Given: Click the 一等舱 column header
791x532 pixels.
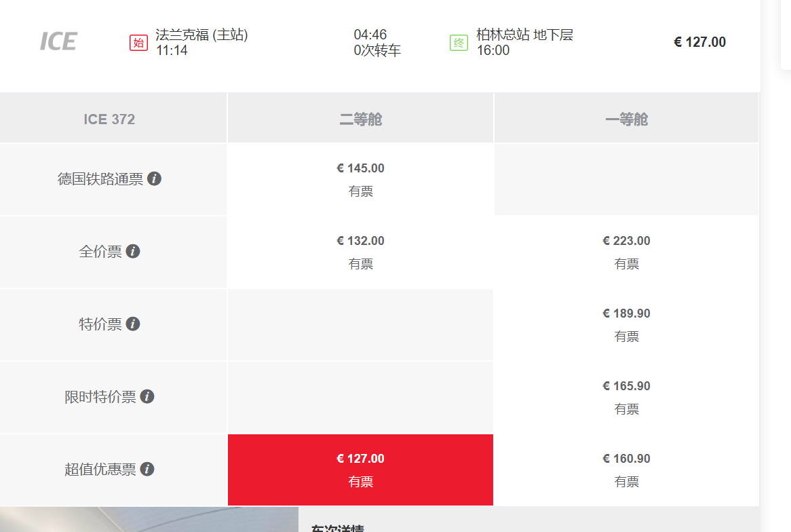Looking at the screenshot, I should (626, 118).
